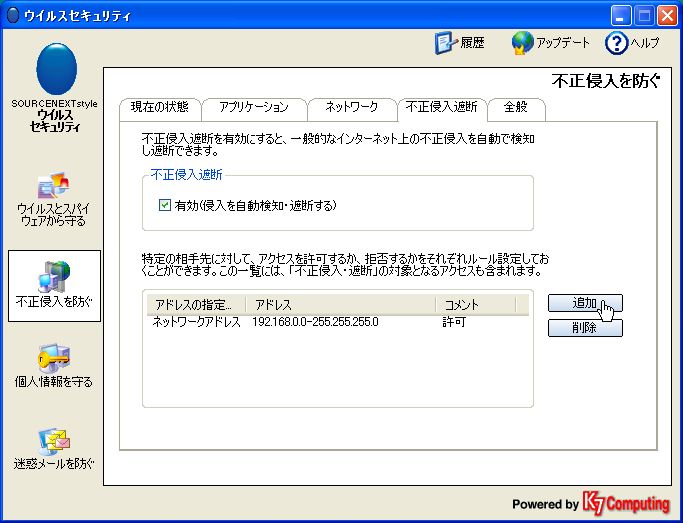
Task: Click the 削除 button
Action: coord(585,328)
